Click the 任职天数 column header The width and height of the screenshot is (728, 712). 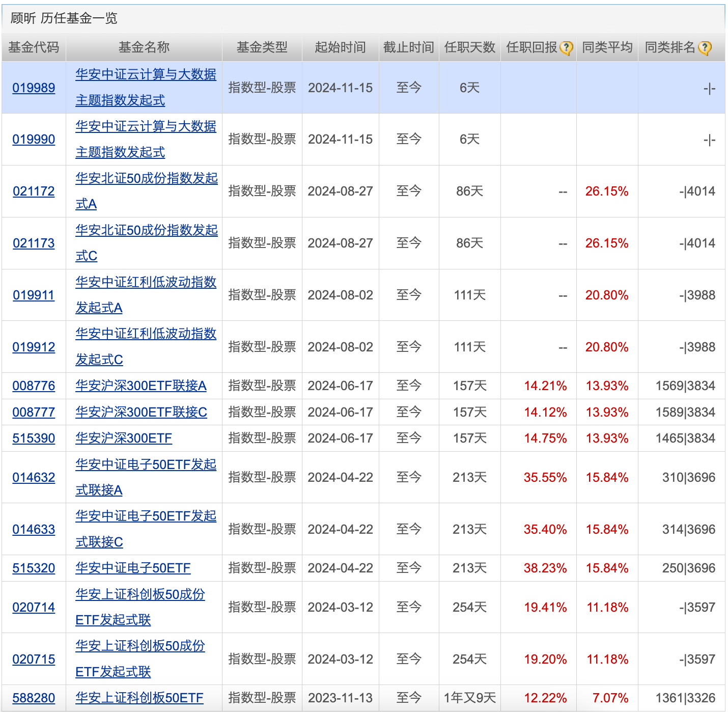pyautogui.click(x=470, y=47)
